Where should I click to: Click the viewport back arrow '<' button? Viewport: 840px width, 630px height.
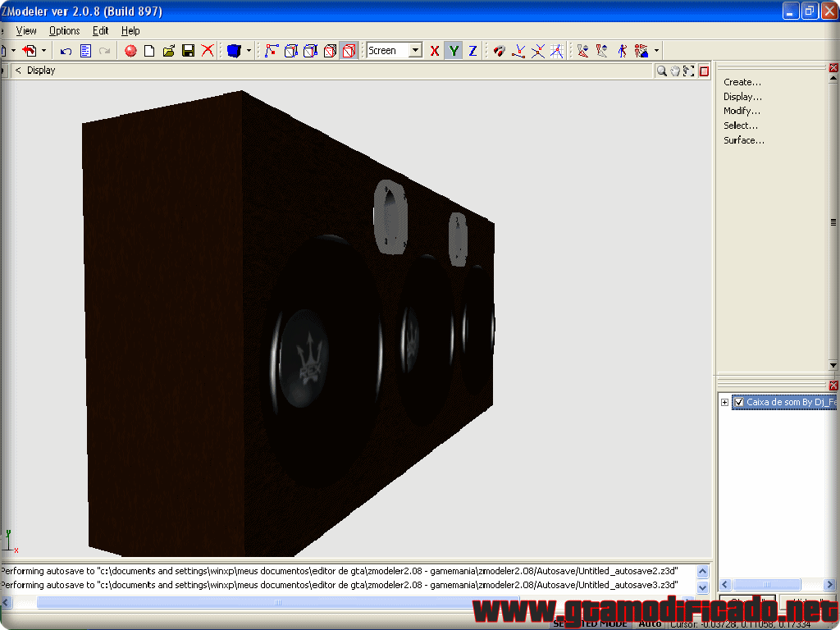(18, 71)
